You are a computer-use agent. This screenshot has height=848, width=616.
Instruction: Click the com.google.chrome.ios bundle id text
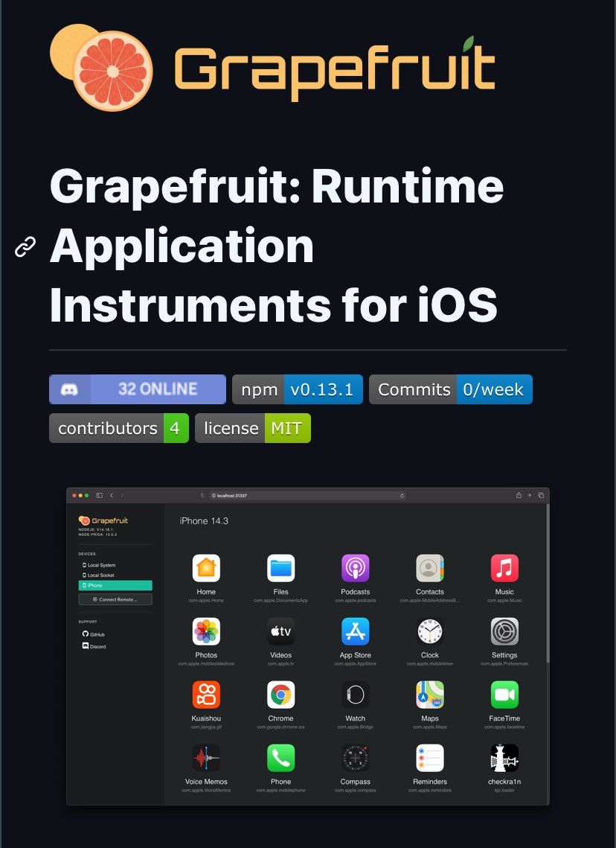[280, 727]
